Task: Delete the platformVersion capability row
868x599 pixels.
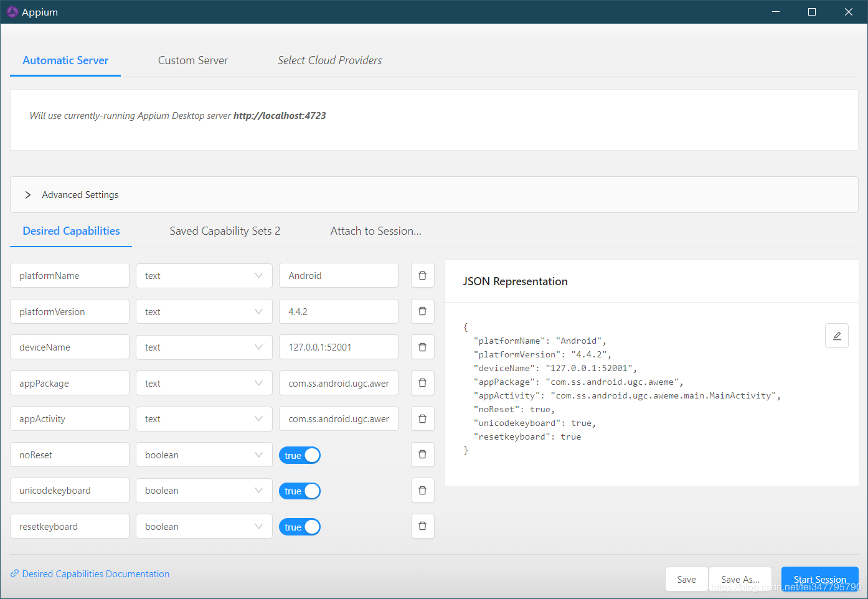Action: (422, 311)
